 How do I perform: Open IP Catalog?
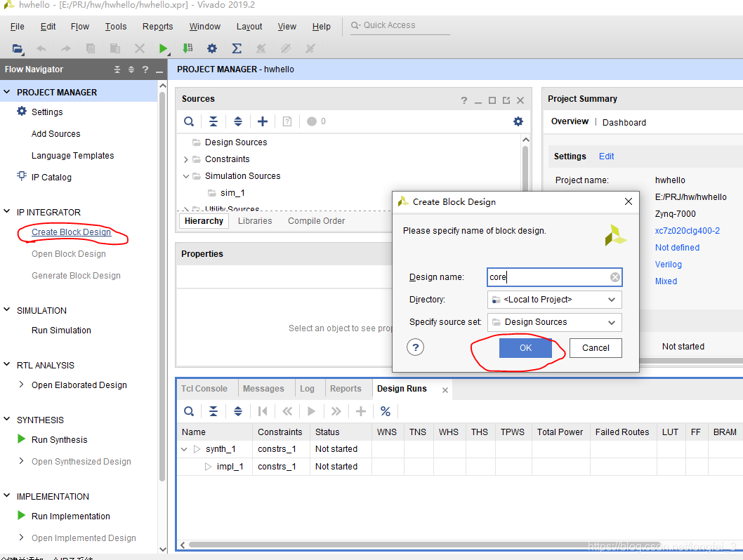pos(51,177)
